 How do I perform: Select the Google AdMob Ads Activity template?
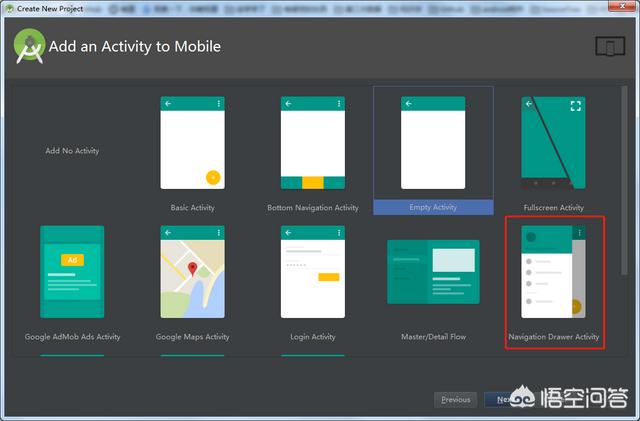pos(72,272)
